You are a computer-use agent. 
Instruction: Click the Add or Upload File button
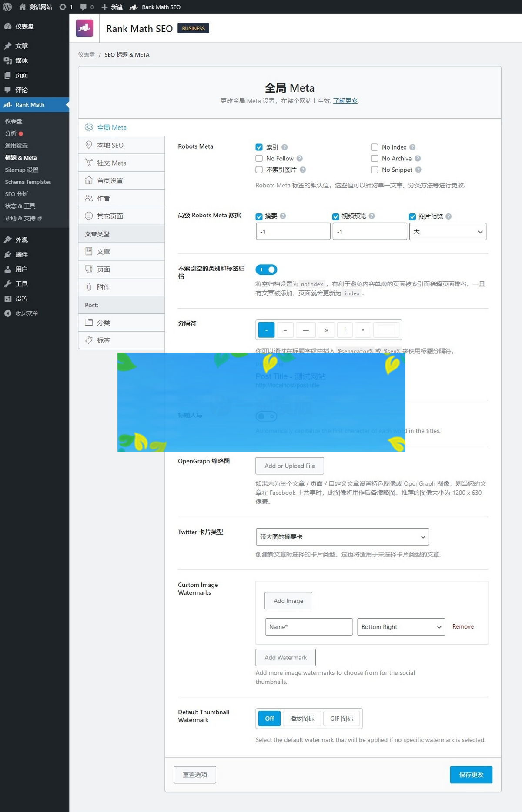coord(290,466)
